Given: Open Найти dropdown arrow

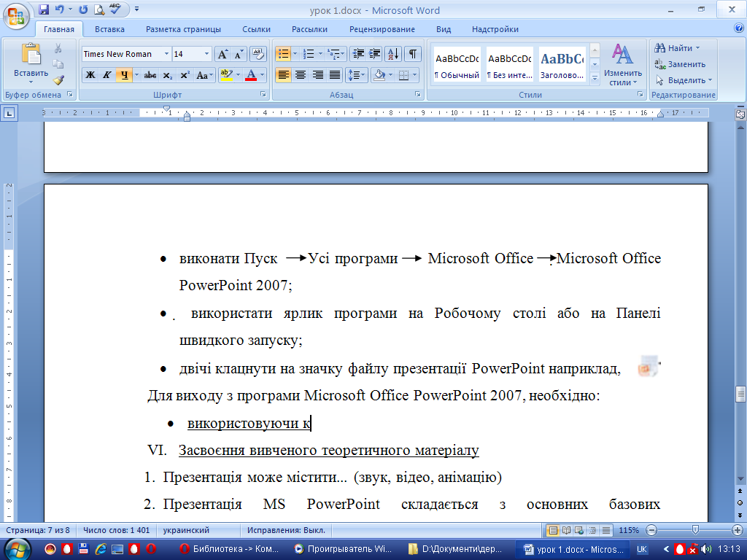Looking at the screenshot, I should (x=698, y=48).
